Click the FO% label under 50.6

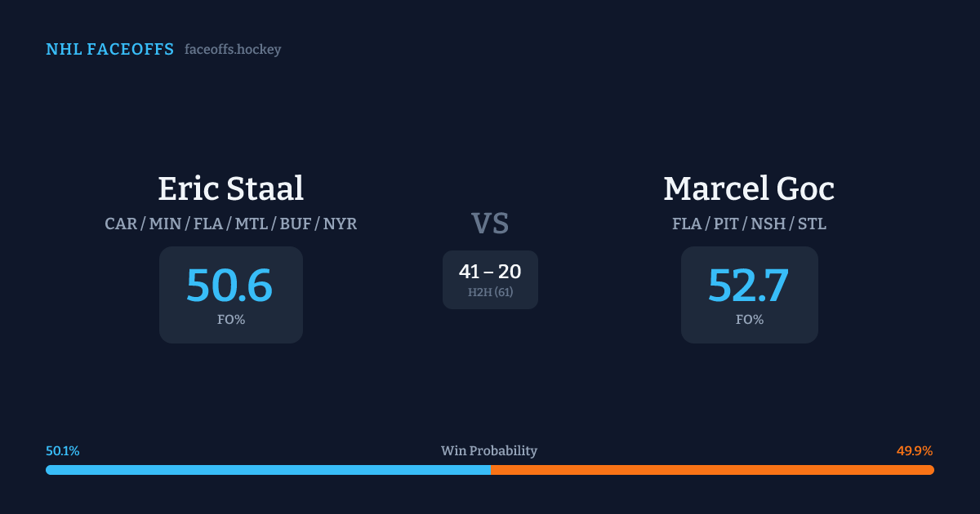point(231,320)
